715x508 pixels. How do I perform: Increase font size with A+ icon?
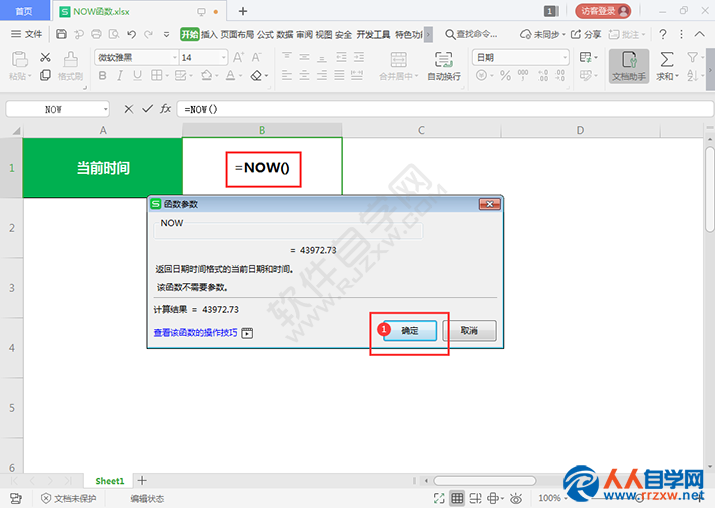238,57
